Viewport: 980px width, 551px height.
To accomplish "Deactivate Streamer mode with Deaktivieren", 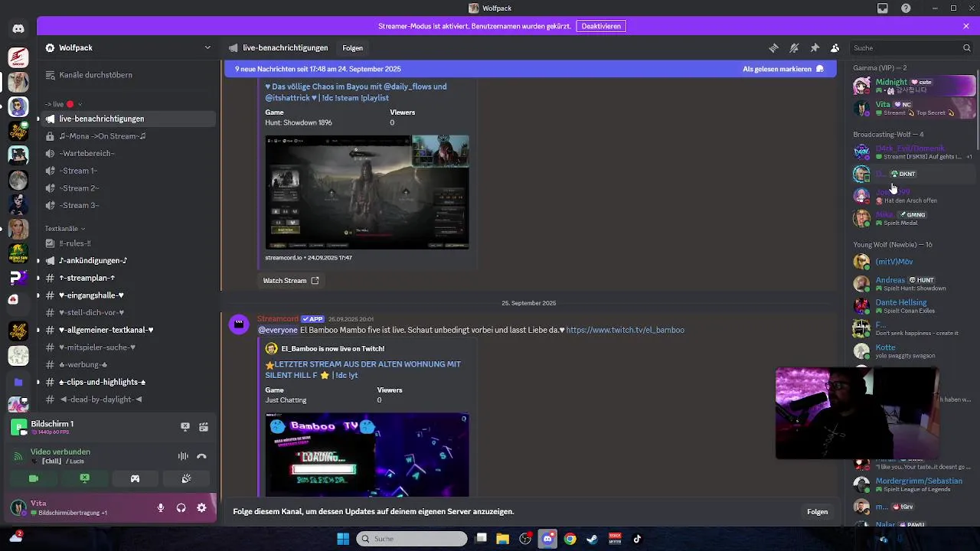I will (x=601, y=25).
